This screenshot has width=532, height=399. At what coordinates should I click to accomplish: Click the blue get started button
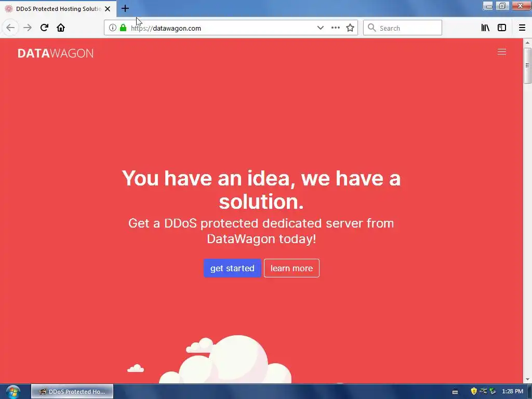(x=232, y=268)
